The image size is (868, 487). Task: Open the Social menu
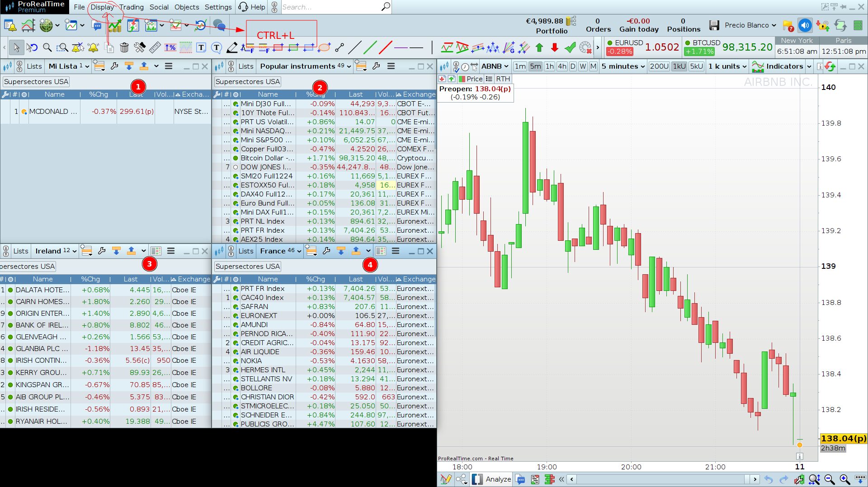click(159, 7)
